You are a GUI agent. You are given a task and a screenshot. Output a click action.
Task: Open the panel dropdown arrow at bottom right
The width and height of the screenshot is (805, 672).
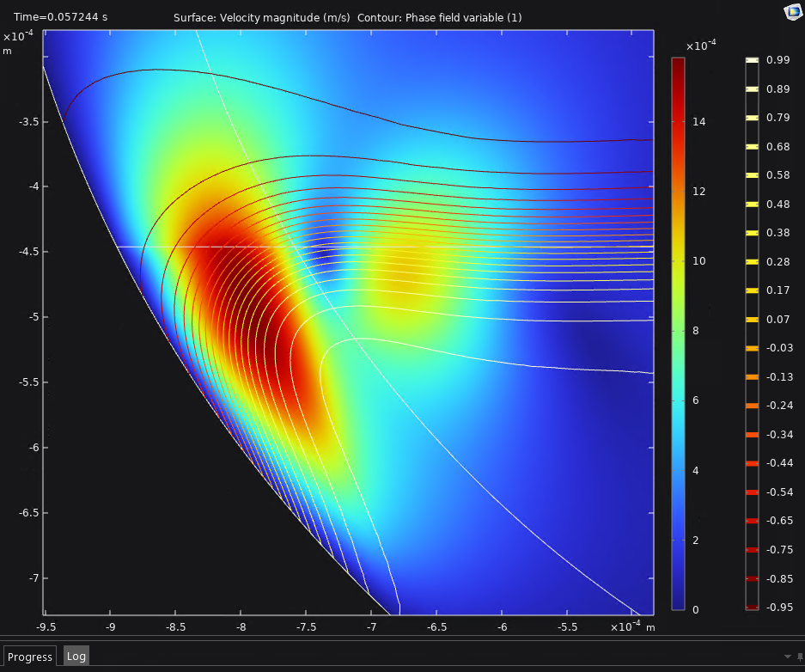787,656
